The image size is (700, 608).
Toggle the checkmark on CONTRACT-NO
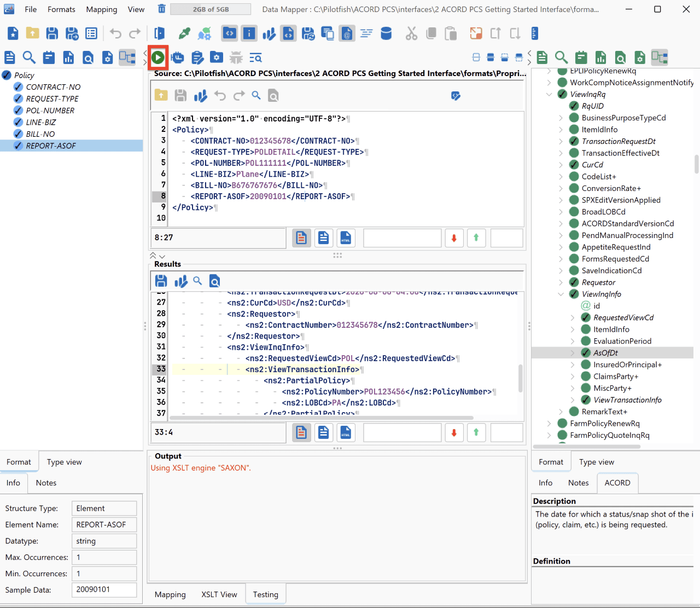pyautogui.click(x=18, y=87)
